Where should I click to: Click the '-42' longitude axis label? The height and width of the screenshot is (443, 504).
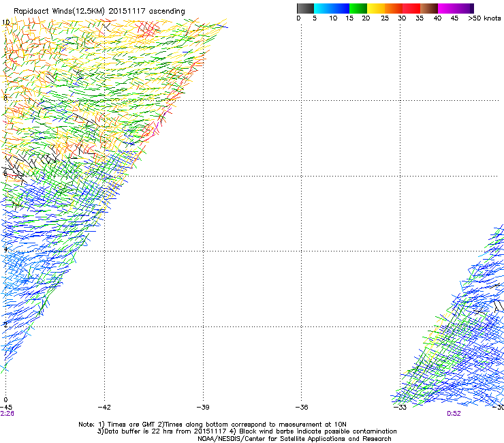point(104,408)
